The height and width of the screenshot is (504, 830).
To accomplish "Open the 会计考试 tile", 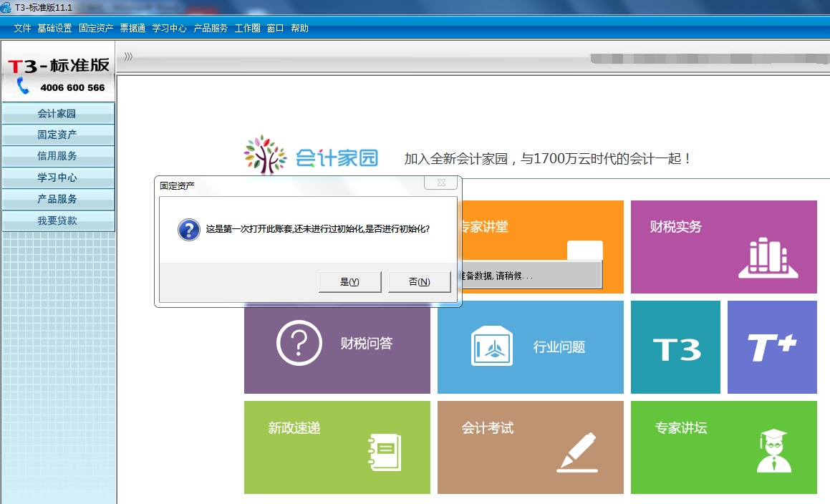I will click(531, 447).
